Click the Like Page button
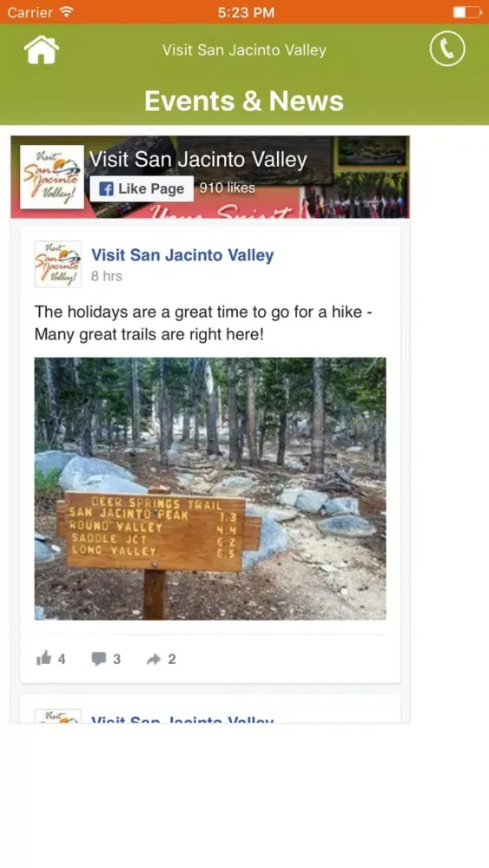The width and height of the screenshot is (489, 868). pos(142,188)
